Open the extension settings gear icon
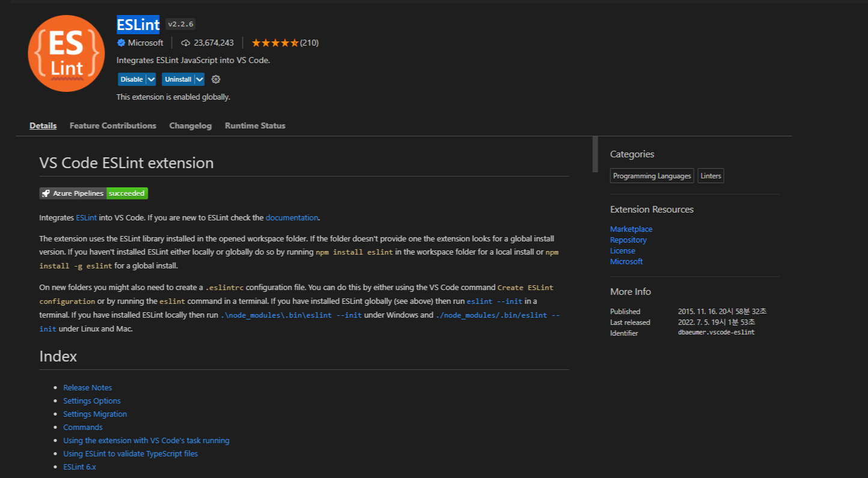Image resolution: width=868 pixels, height=478 pixels. pyautogui.click(x=216, y=79)
